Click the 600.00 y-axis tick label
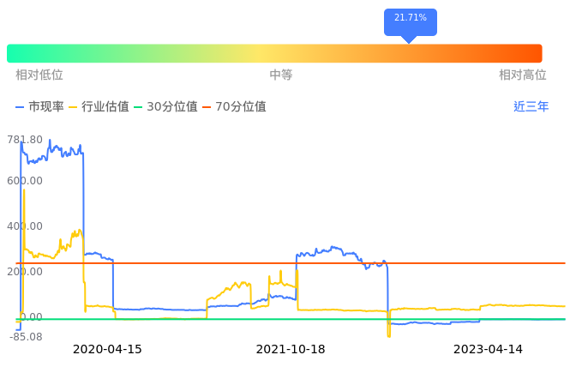 [x=25, y=181]
